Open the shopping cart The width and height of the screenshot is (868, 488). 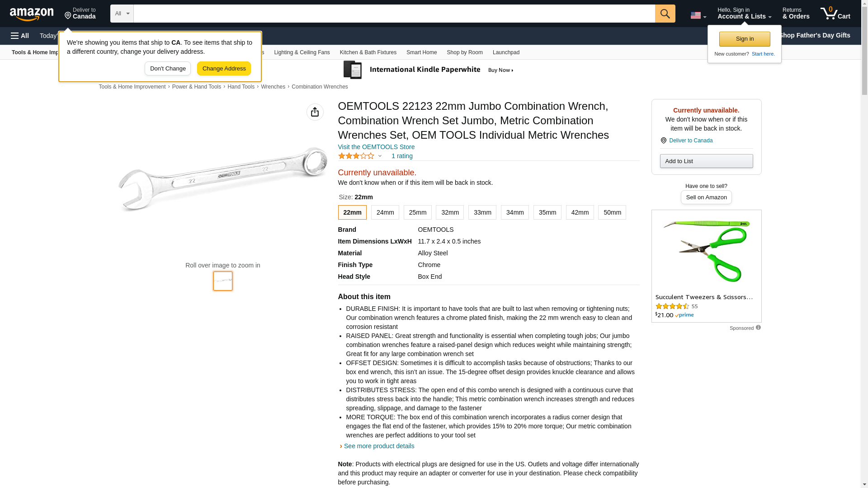pyautogui.click(x=835, y=14)
